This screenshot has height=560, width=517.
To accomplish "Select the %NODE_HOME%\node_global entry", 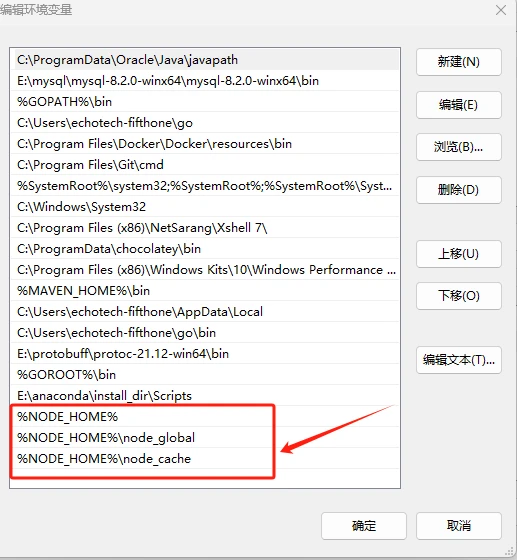I will (205, 438).
